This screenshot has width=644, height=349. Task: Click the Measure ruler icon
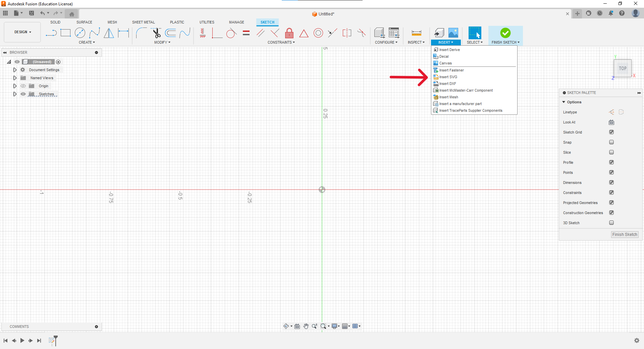pyautogui.click(x=416, y=33)
